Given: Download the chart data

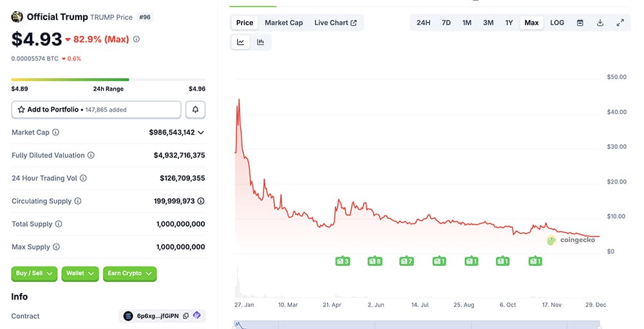Looking at the screenshot, I should pos(600,23).
